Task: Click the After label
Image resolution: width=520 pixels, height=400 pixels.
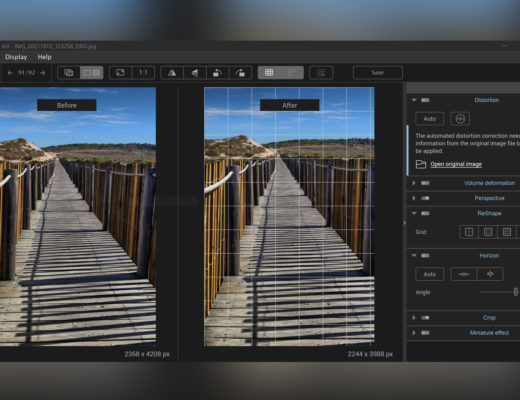Action: coord(289,105)
